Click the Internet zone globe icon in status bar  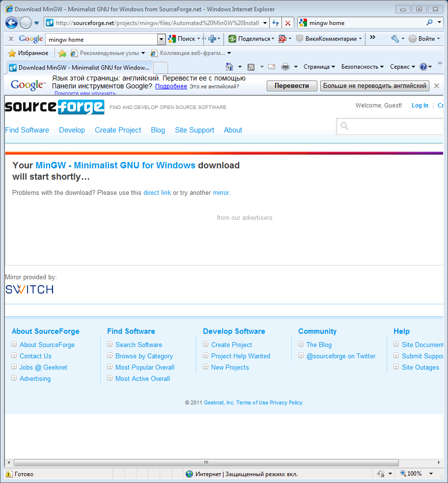pos(189,474)
